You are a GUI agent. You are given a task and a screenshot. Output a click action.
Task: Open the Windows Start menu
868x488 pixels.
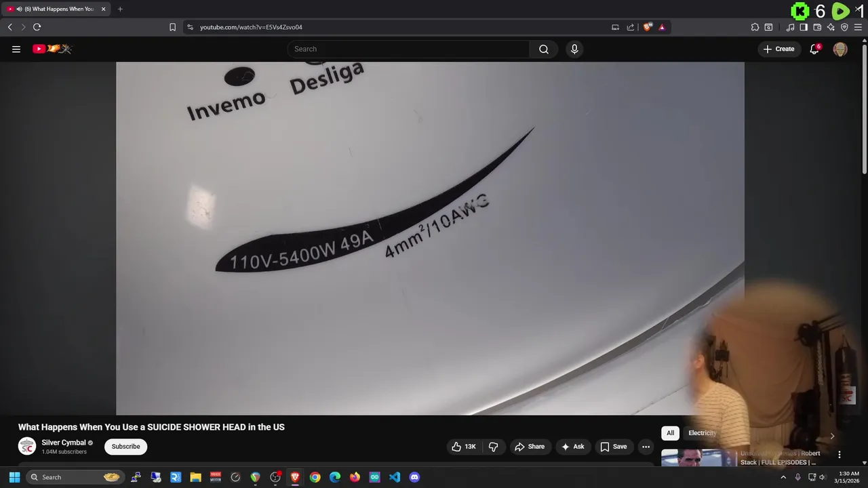pyautogui.click(x=14, y=477)
